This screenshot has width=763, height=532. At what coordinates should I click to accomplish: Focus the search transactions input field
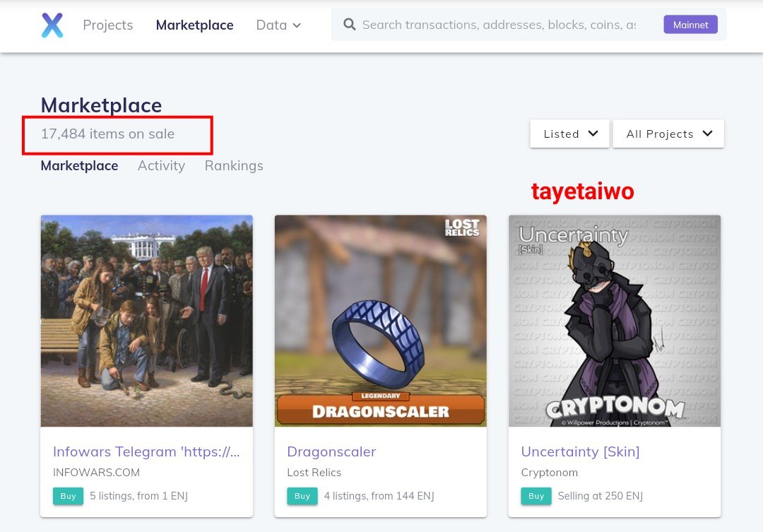pyautogui.click(x=499, y=25)
